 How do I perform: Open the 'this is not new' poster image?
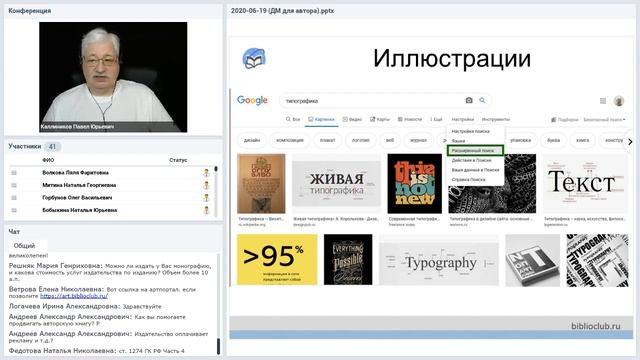click(x=414, y=184)
